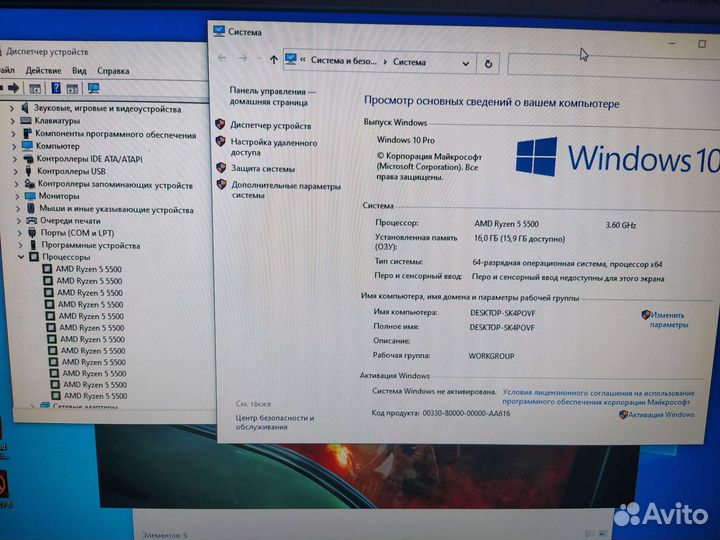Select first AMD Ryzen 5 5500 entry
The image size is (720, 540).
(89, 269)
